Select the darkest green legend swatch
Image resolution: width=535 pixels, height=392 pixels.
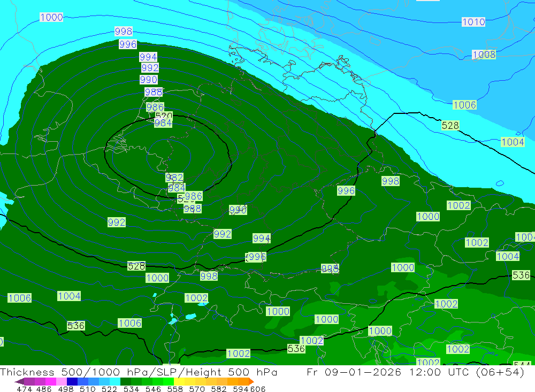point(126,381)
